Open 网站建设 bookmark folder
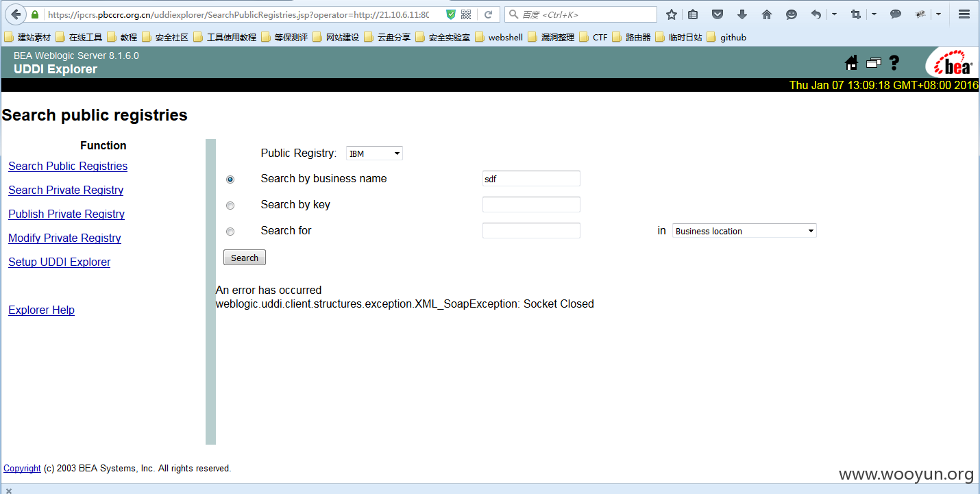The image size is (980, 494). [336, 37]
